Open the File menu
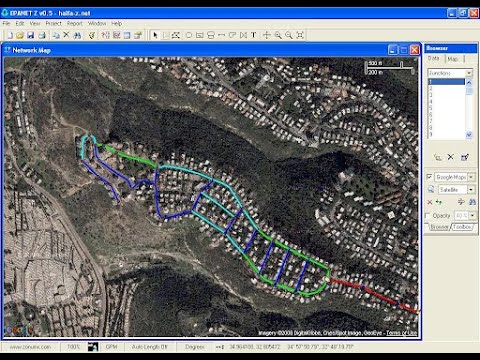This screenshot has width=480, height=360. tap(6, 23)
